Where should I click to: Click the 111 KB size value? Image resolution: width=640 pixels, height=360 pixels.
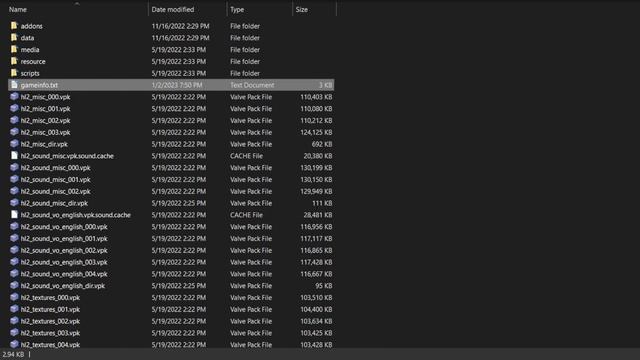point(322,203)
